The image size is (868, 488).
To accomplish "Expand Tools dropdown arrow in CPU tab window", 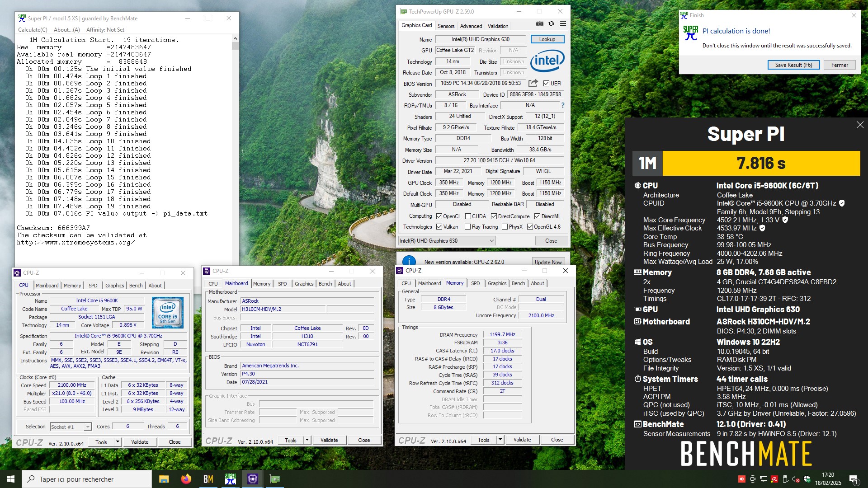I will pyautogui.click(x=118, y=442).
